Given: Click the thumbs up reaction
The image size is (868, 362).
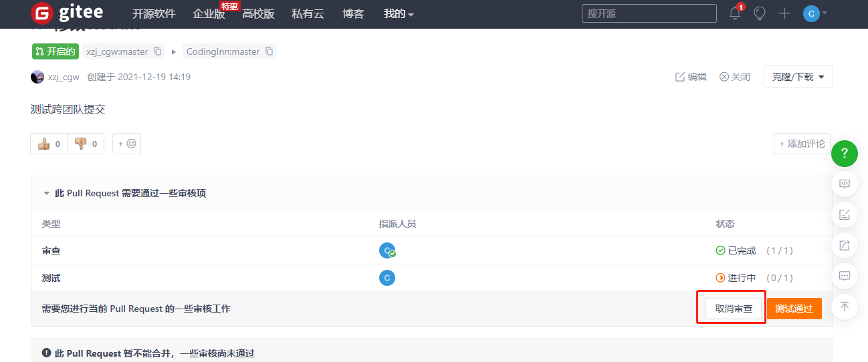Looking at the screenshot, I should (x=49, y=144).
